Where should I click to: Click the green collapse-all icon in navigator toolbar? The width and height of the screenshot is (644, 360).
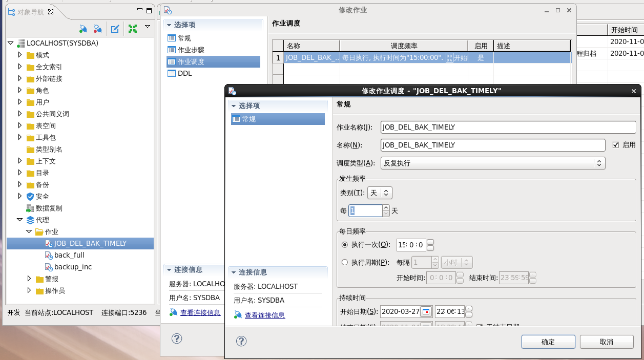point(132,29)
